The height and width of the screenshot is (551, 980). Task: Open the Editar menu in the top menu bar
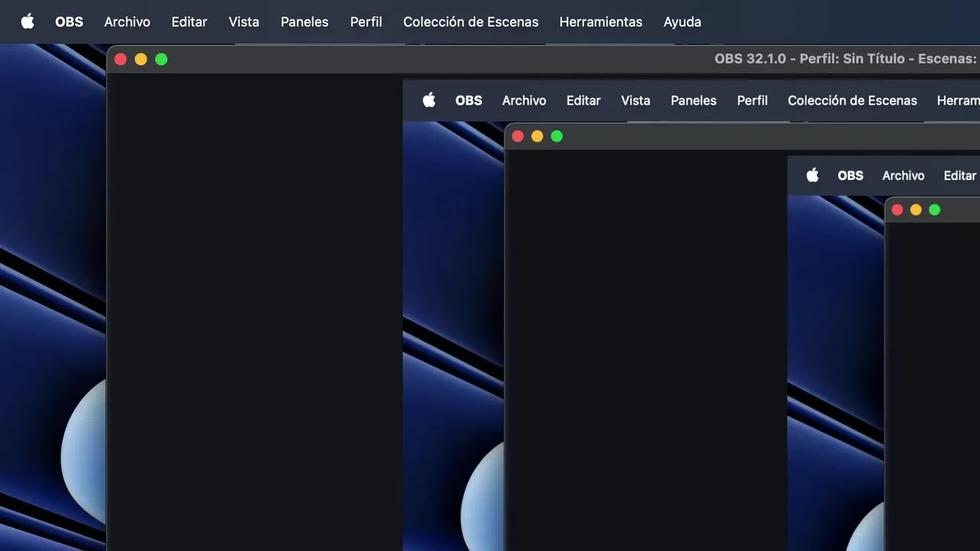click(189, 22)
